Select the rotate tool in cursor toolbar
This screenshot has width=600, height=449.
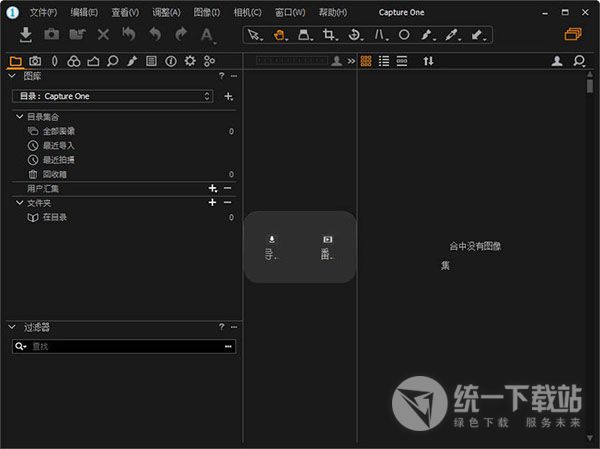pyautogui.click(x=355, y=34)
